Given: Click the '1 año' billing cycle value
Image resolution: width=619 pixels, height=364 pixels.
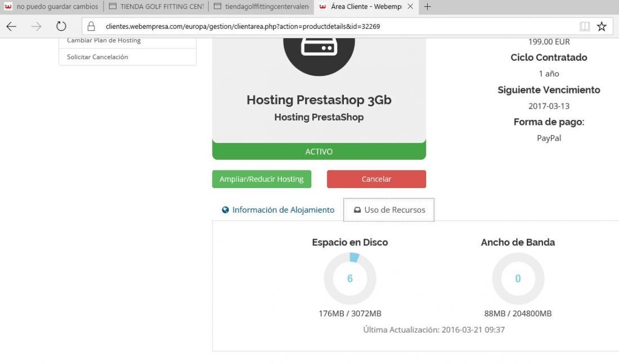Looking at the screenshot, I should [549, 74].
